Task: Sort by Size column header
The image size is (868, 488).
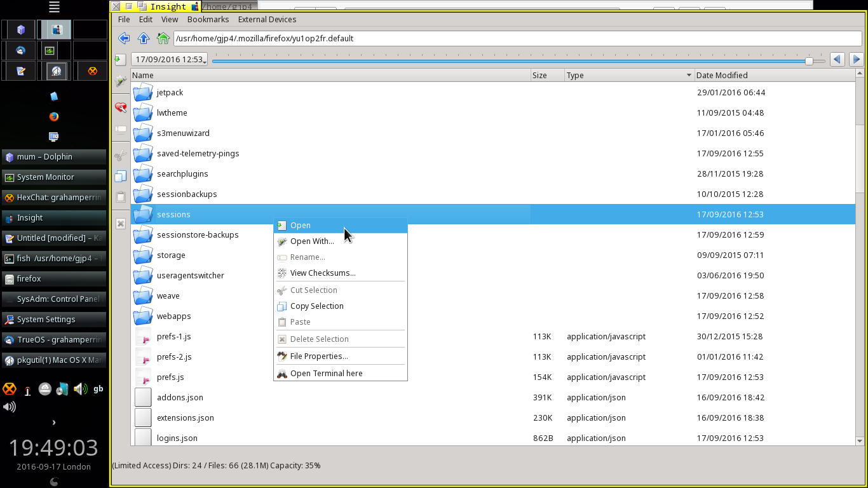Action: 548,75
